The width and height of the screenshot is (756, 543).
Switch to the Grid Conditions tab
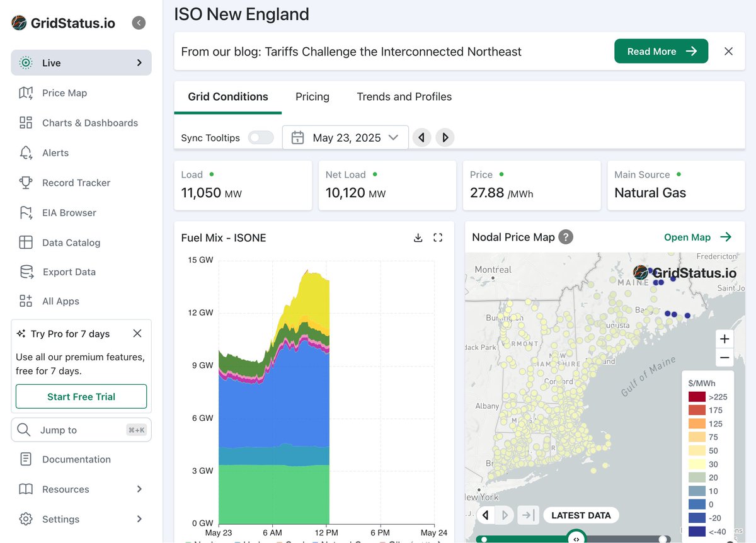(x=228, y=97)
